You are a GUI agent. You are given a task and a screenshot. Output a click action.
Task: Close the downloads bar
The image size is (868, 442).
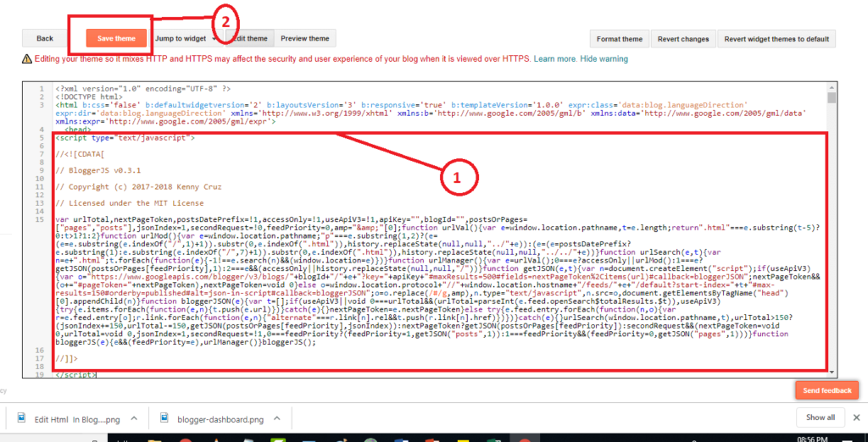pos(856,417)
